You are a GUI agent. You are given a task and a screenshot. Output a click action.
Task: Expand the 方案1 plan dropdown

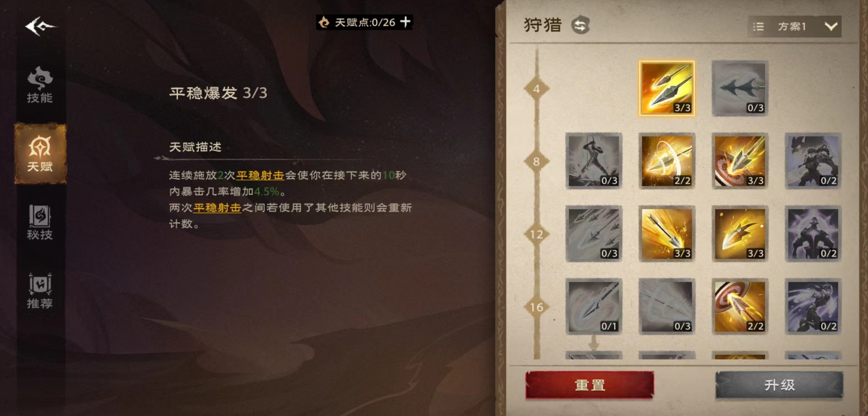click(831, 26)
